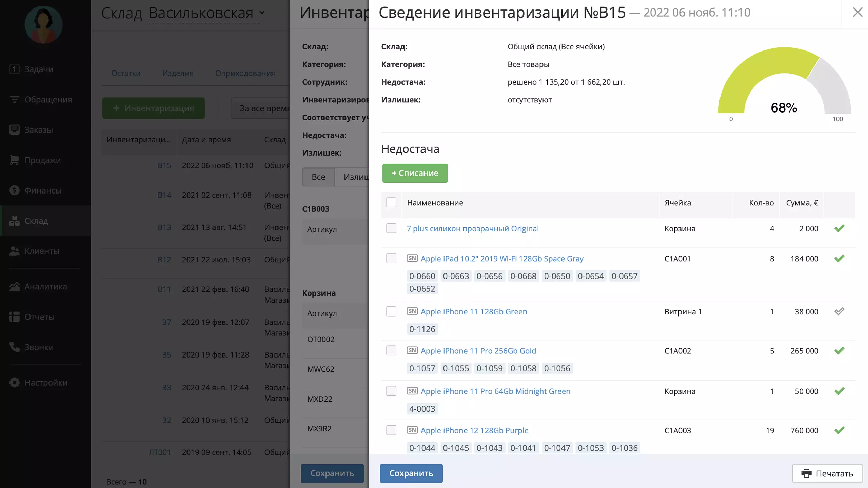The height and width of the screenshot is (488, 868).
Task: Click Сохранить in the reconciliation panel
Action: coord(411,473)
